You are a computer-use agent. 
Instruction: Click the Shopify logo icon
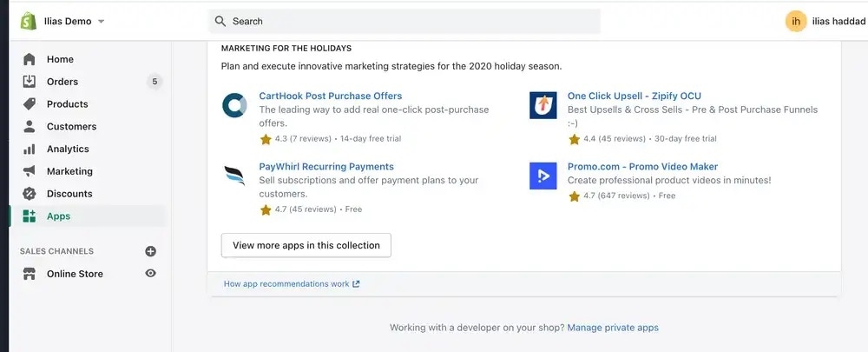(x=29, y=21)
